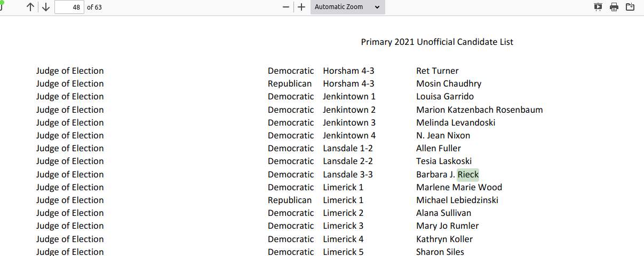Image resolution: width=644 pixels, height=256 pixels.
Task: Select the candidate name Mary Jo Rumler
Action: [x=448, y=226]
